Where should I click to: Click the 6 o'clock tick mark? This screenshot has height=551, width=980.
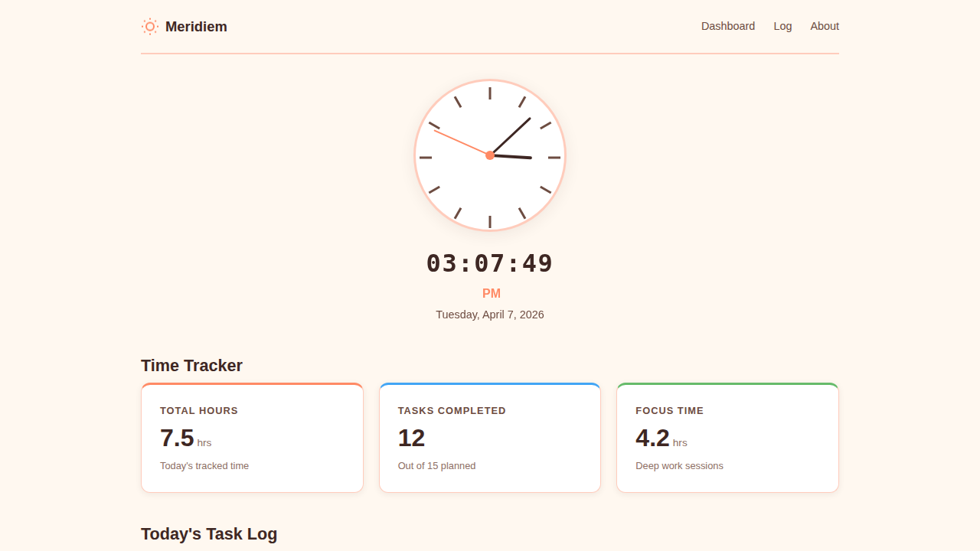(490, 221)
